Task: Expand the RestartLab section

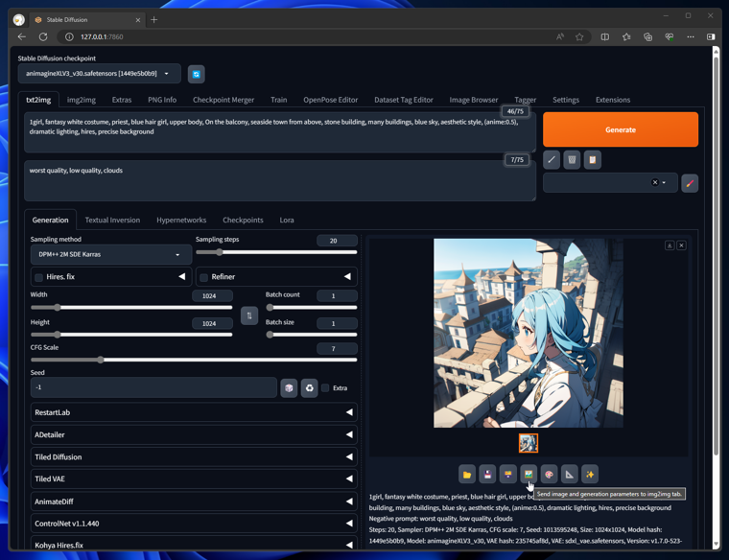Action: pyautogui.click(x=194, y=412)
